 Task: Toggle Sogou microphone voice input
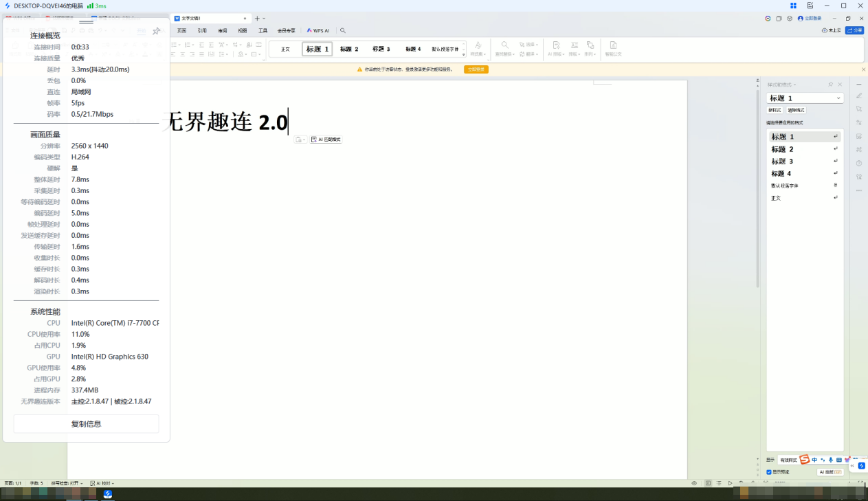pos(830,460)
